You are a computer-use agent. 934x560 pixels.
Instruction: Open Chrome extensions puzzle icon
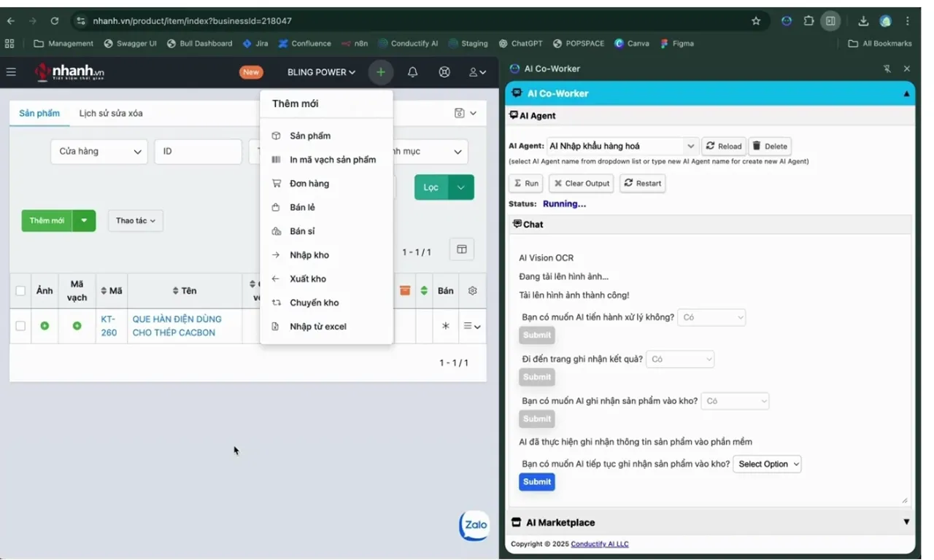tap(808, 20)
